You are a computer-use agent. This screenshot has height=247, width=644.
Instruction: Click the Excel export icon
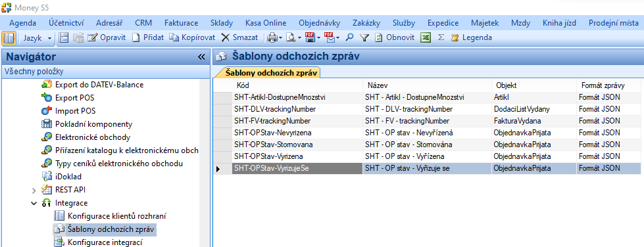tap(426, 37)
